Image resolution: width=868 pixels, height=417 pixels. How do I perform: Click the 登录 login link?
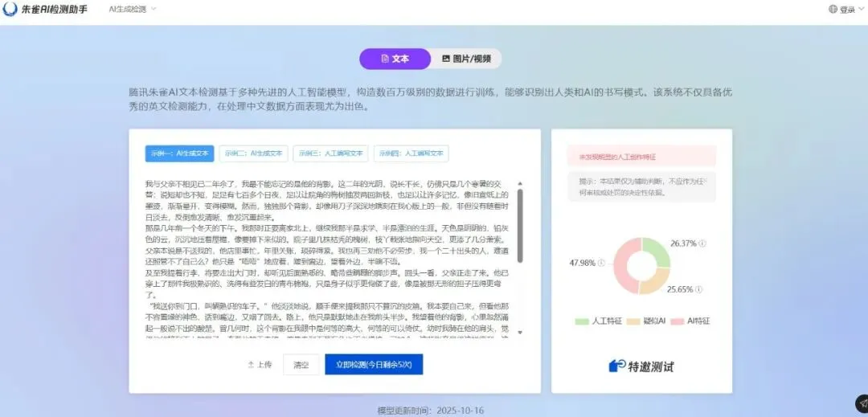pos(848,10)
